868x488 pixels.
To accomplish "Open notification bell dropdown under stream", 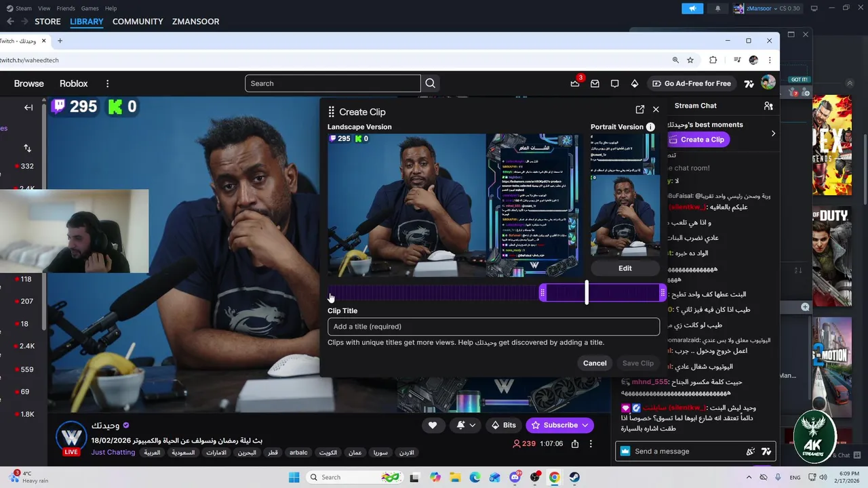I will point(466,425).
